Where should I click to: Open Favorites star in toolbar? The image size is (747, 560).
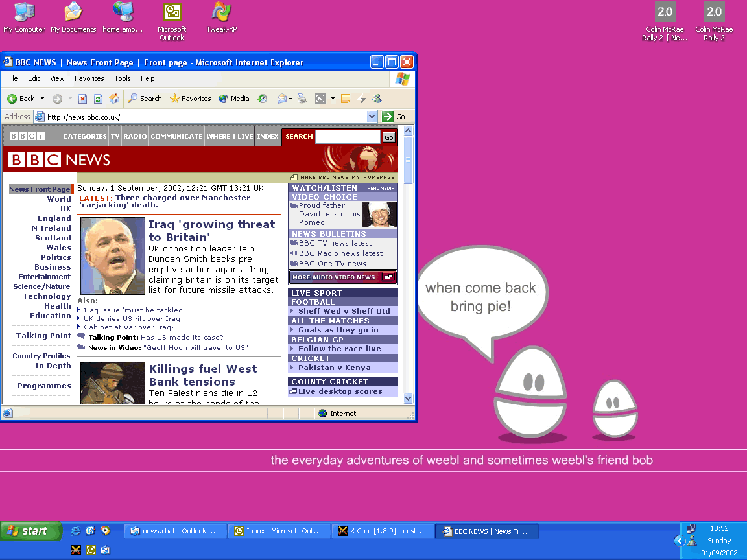pos(190,99)
